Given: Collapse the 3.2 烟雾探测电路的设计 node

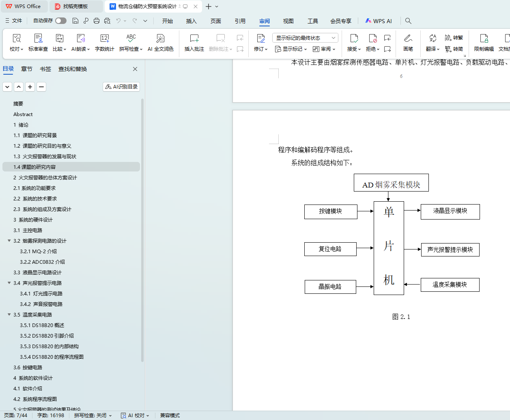Looking at the screenshot, I should point(9,241).
